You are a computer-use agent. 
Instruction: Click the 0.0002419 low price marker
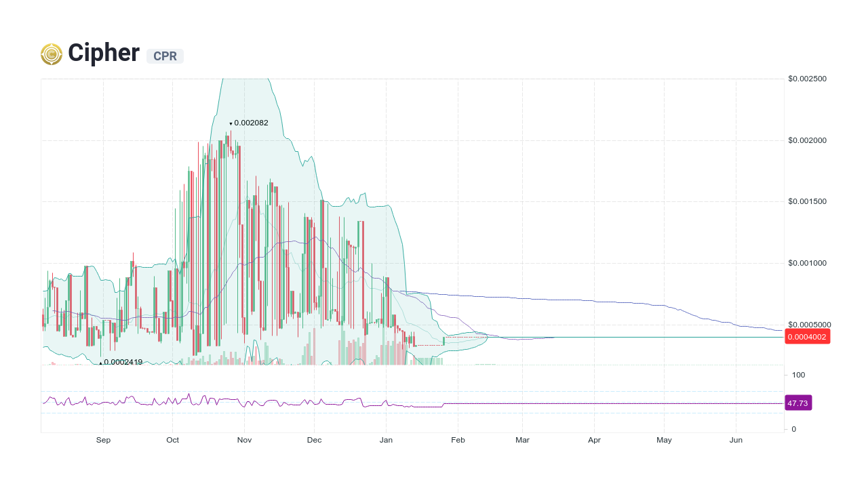coord(121,362)
